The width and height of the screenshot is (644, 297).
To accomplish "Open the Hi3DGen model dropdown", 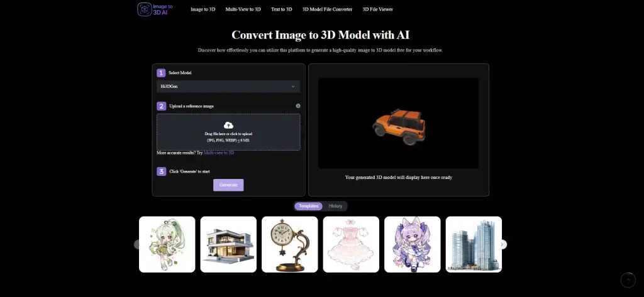I will pos(228,87).
